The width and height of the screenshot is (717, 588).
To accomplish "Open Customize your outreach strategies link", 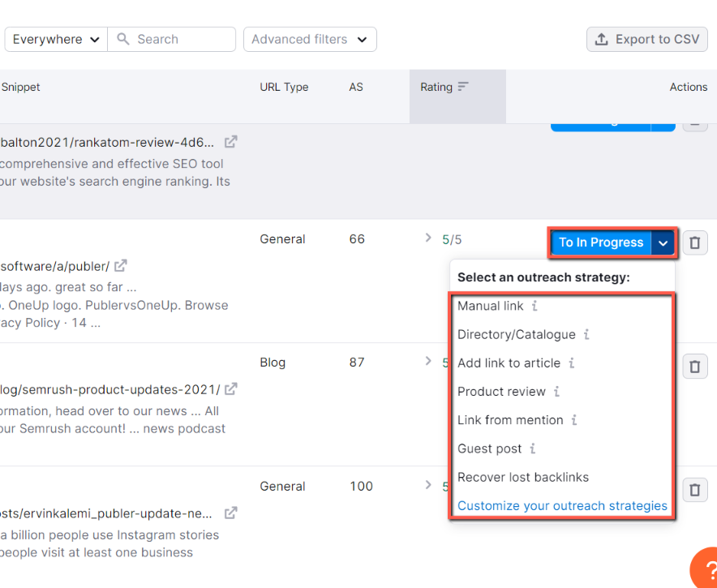I will [x=561, y=505].
